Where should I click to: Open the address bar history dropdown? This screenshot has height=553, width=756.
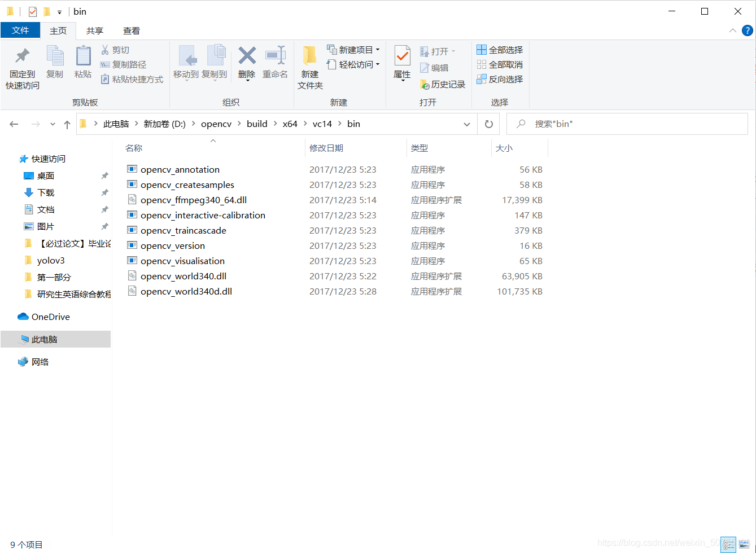click(467, 124)
